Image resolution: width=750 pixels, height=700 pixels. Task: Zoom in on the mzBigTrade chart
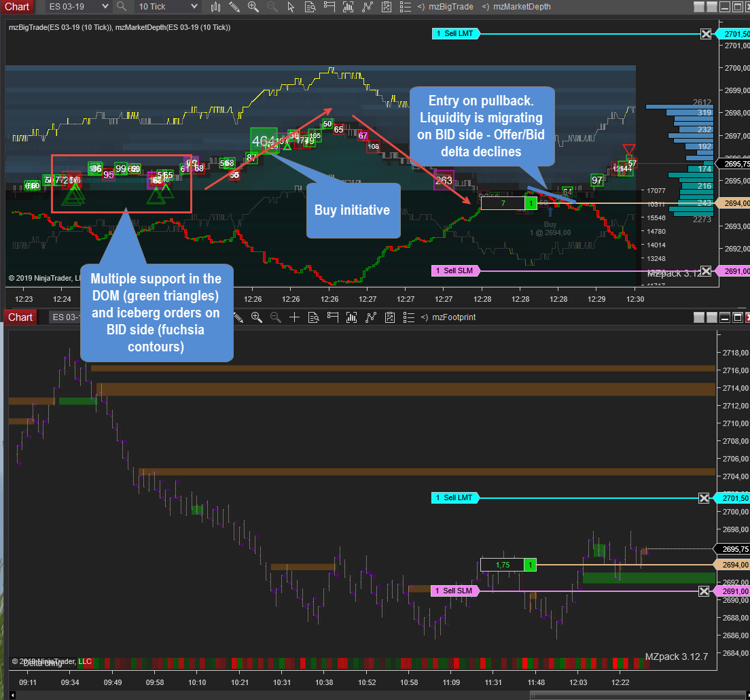pos(253,7)
